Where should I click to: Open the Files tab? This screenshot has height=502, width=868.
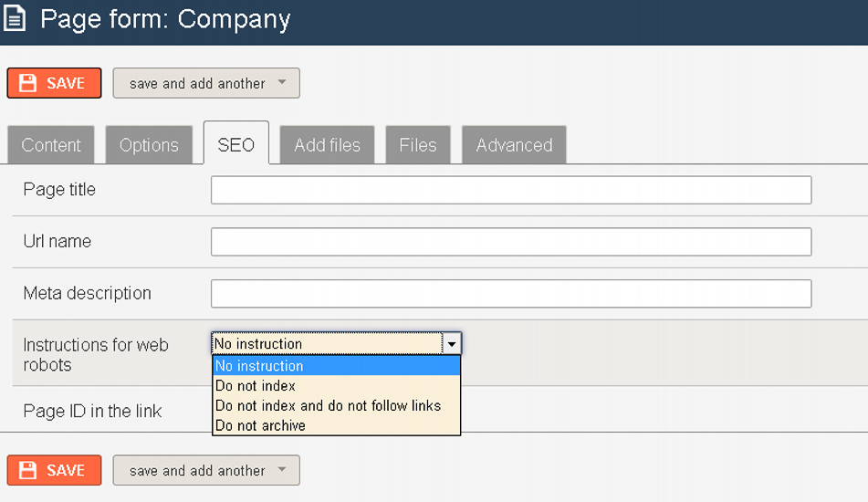(x=418, y=145)
